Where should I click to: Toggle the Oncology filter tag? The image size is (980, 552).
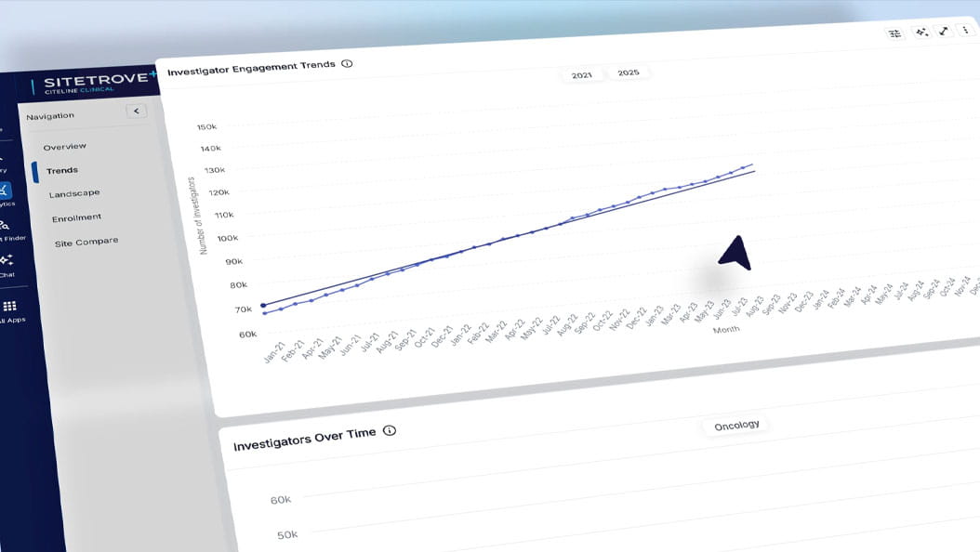(x=736, y=425)
